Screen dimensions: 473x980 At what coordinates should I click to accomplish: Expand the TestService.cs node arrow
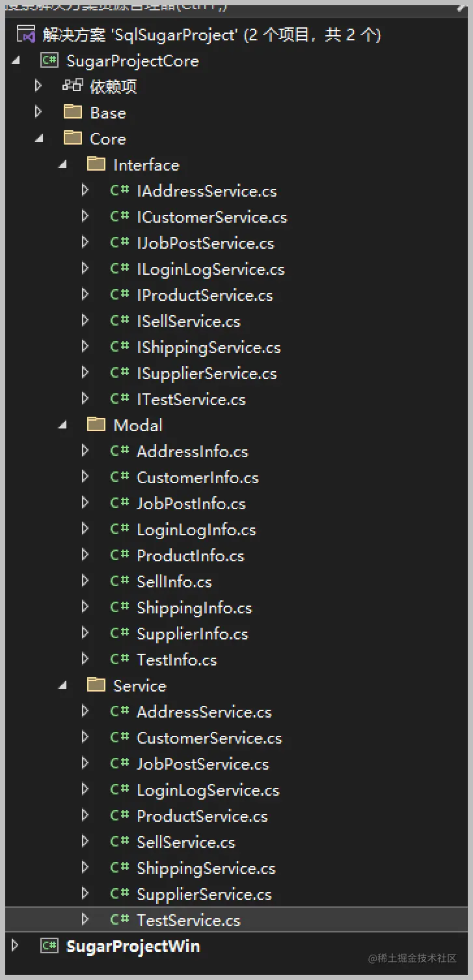(x=85, y=919)
